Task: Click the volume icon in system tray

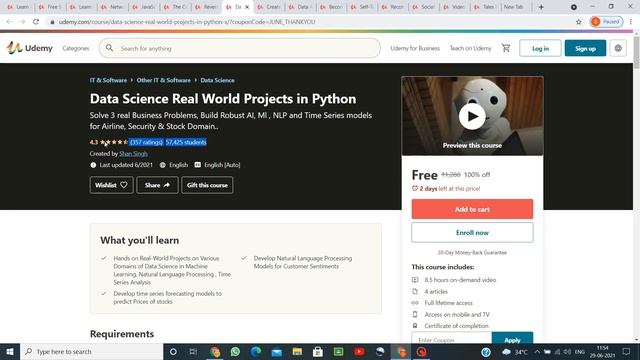Action: 567,352
